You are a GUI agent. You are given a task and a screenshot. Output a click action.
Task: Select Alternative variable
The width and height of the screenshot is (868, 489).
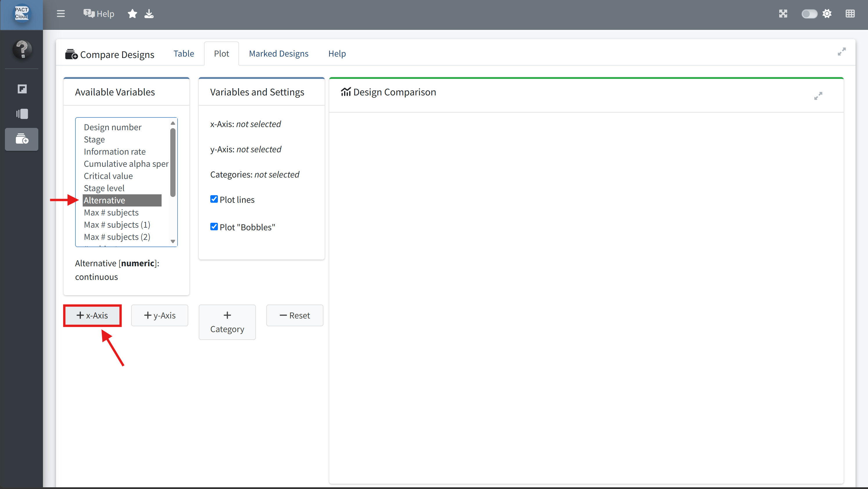coord(122,200)
